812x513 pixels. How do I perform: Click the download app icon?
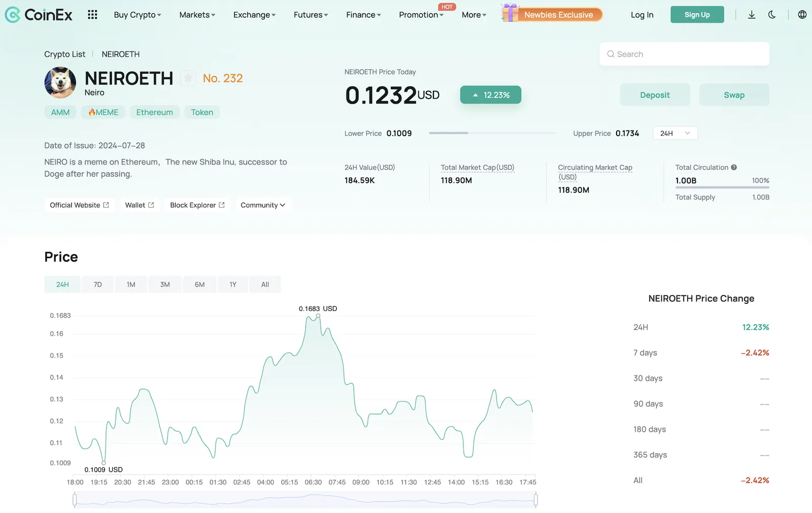[x=752, y=15]
